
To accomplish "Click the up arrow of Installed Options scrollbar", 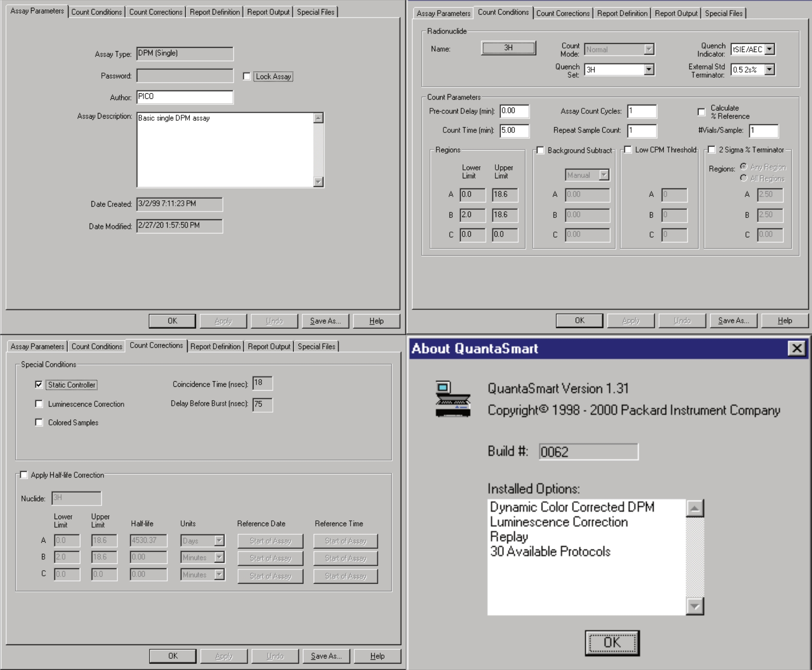I will pos(695,508).
